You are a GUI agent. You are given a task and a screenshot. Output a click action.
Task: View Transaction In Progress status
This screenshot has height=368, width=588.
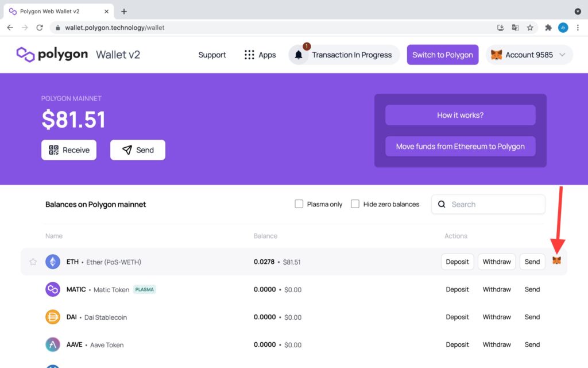click(x=344, y=55)
